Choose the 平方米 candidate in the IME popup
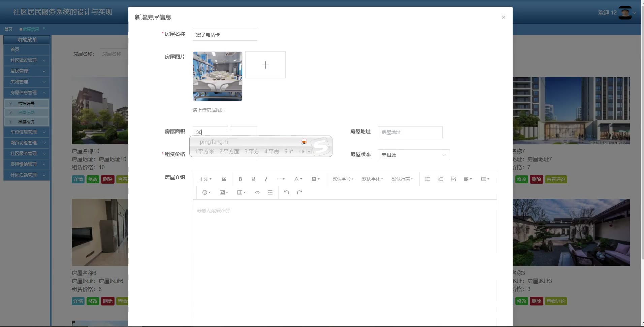The image size is (644, 327). tap(205, 151)
